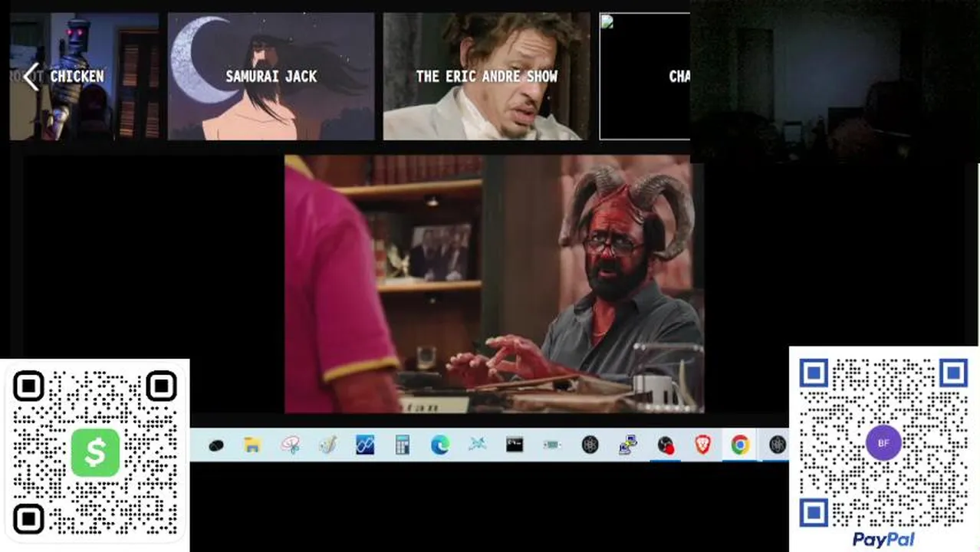This screenshot has height=552, width=980.
Task: Open The Eric Andre Show card
Action: pyautogui.click(x=487, y=76)
